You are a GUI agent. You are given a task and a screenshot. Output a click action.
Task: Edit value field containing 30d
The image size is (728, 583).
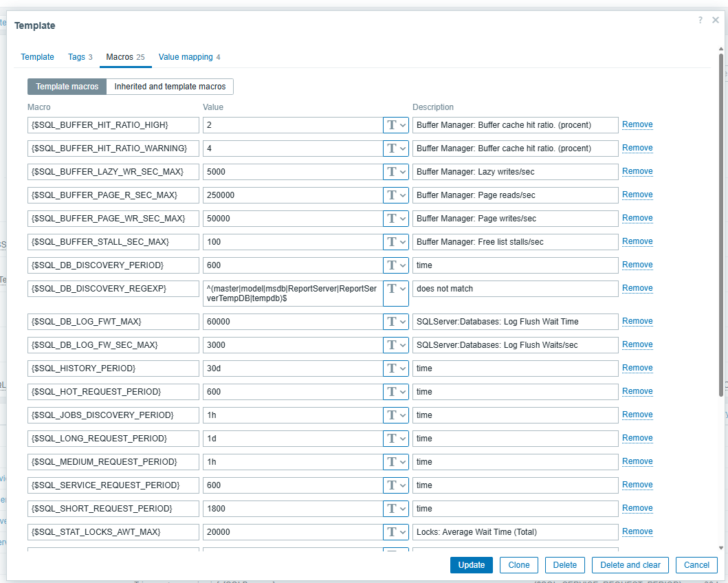pos(293,368)
